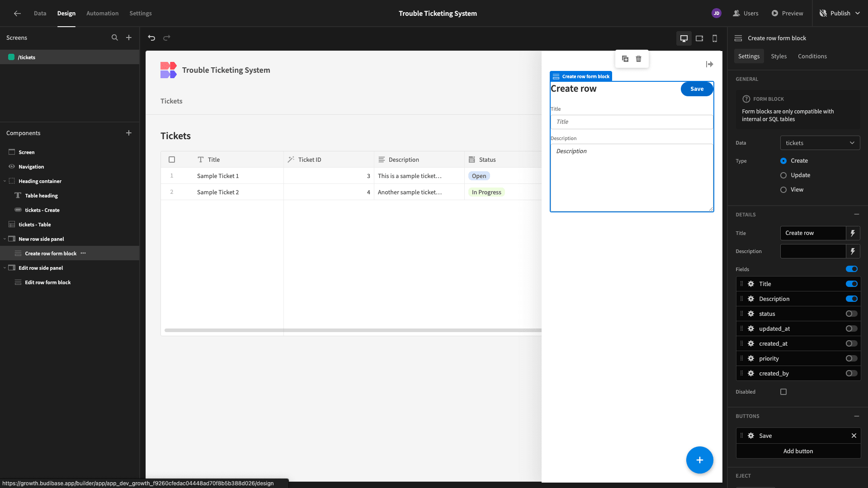
Task: Click the desktop preview layout icon
Action: point(684,38)
